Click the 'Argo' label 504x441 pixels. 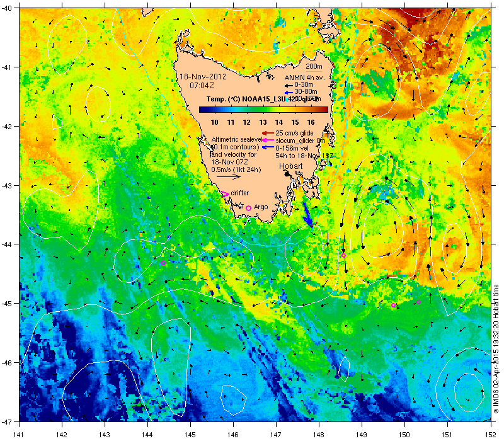(261, 207)
